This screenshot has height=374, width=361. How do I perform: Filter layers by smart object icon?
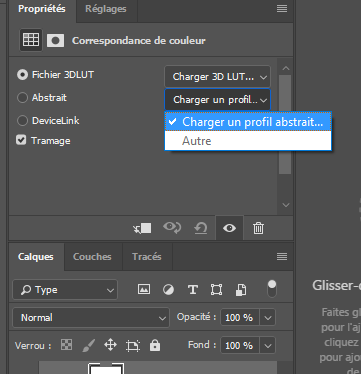[x=241, y=290]
